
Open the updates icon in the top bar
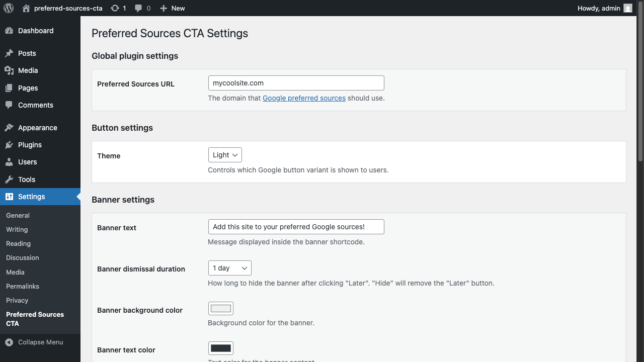[x=115, y=8]
